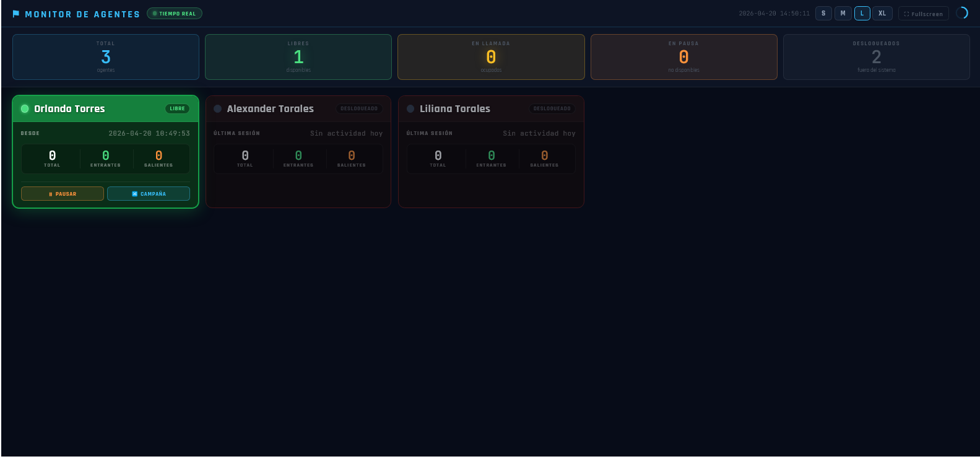Select size S card layout
Image resolution: width=980 pixels, height=459 pixels.
click(823, 14)
